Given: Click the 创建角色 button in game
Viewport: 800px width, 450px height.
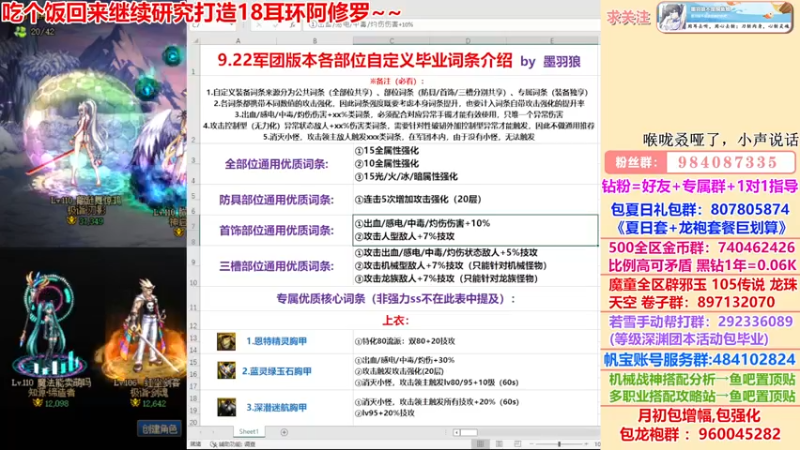Looking at the screenshot, I should [159, 429].
